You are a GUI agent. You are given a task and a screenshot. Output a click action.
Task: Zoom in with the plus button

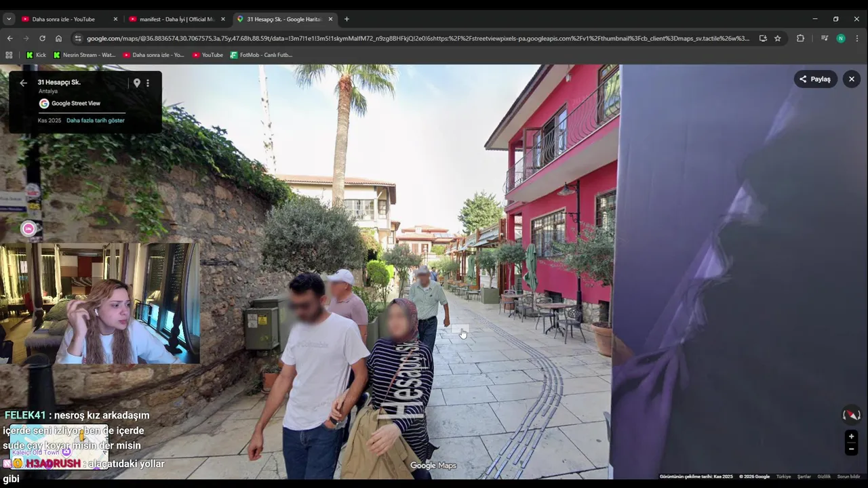[851, 436]
